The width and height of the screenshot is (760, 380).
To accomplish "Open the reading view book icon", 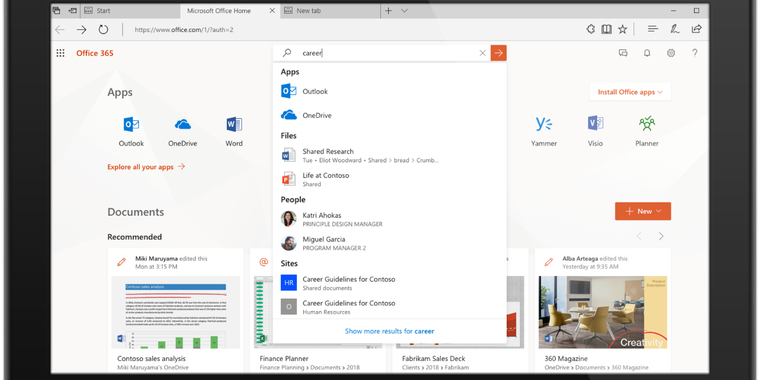I will pos(606,29).
